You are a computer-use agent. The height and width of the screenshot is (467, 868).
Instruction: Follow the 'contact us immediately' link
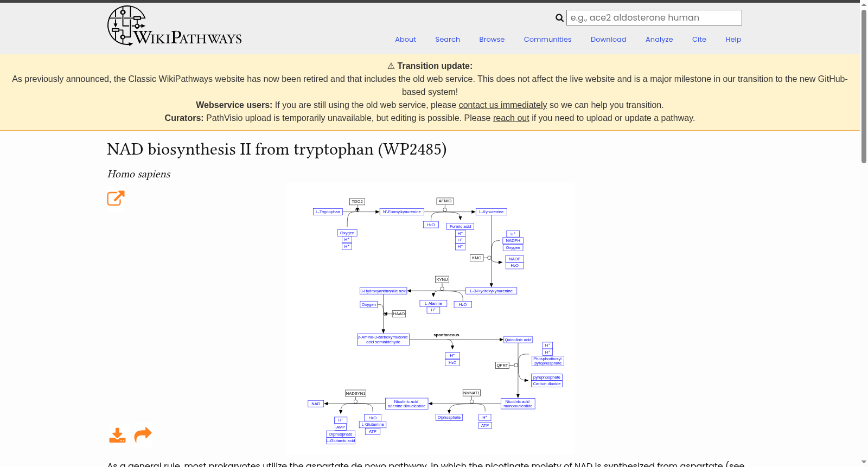(503, 105)
